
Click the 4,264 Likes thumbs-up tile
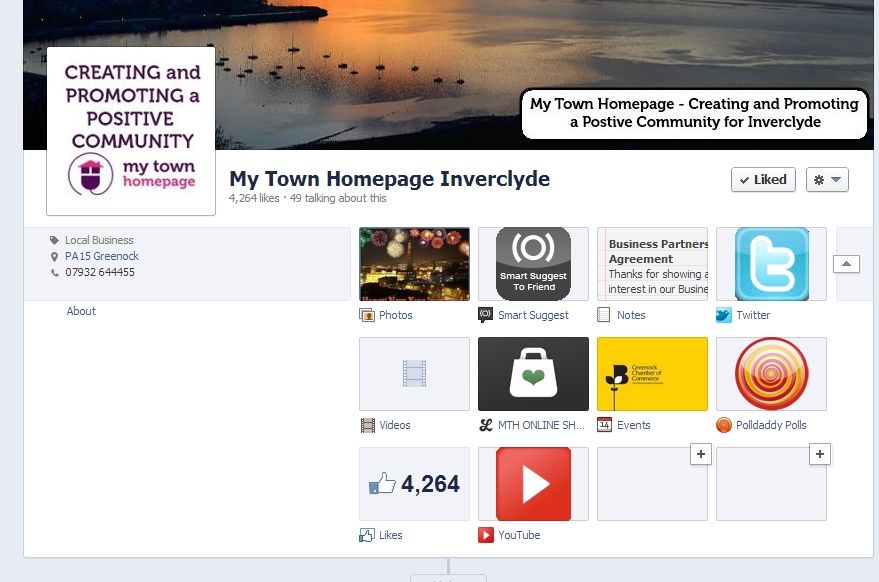pyautogui.click(x=414, y=483)
